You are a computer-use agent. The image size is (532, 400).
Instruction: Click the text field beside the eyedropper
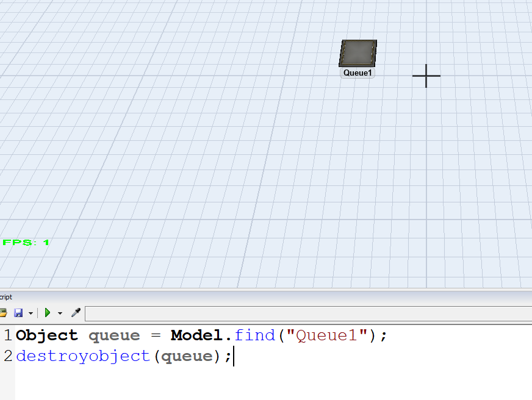(x=305, y=313)
